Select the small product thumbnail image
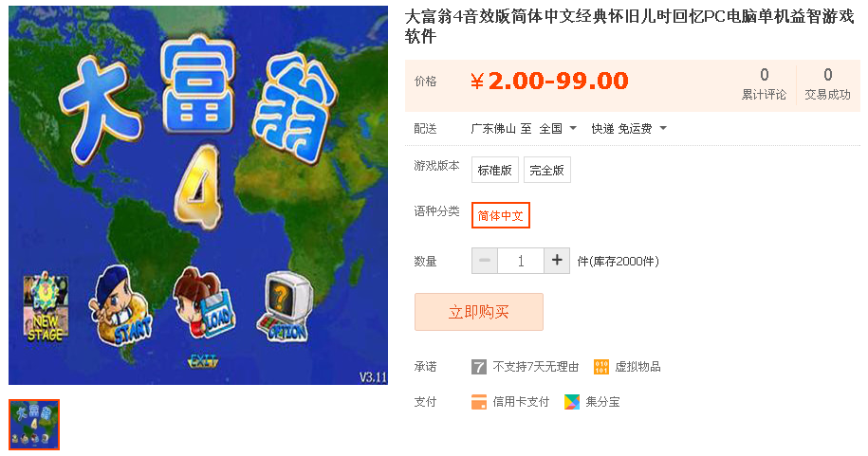The height and width of the screenshot is (456, 868). tap(34, 425)
